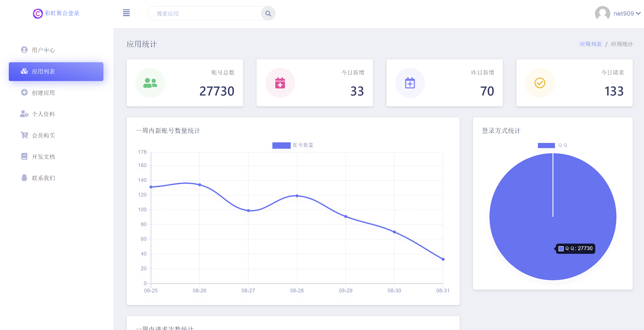Toggle the 账号数量 legend in the line chart
Image resolution: width=644 pixels, height=330 pixels.
(281, 145)
